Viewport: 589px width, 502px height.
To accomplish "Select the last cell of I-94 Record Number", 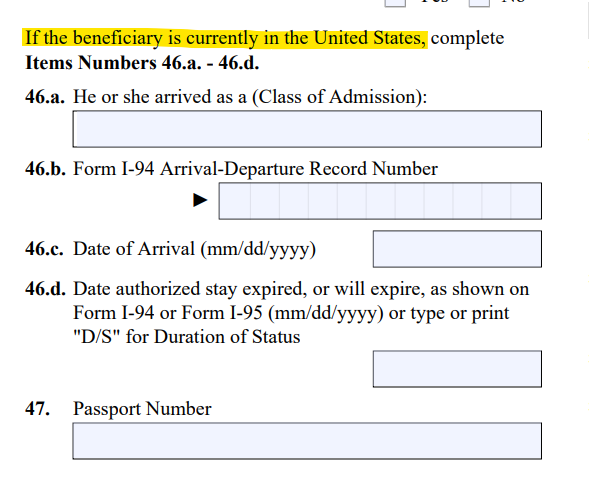I will pyautogui.click(x=526, y=201).
